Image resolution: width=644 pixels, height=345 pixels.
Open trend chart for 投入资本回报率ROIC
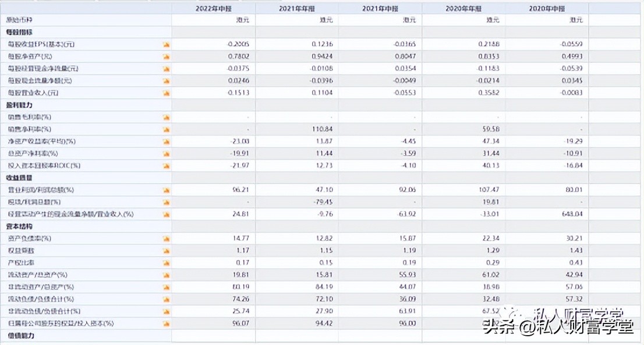165,166
